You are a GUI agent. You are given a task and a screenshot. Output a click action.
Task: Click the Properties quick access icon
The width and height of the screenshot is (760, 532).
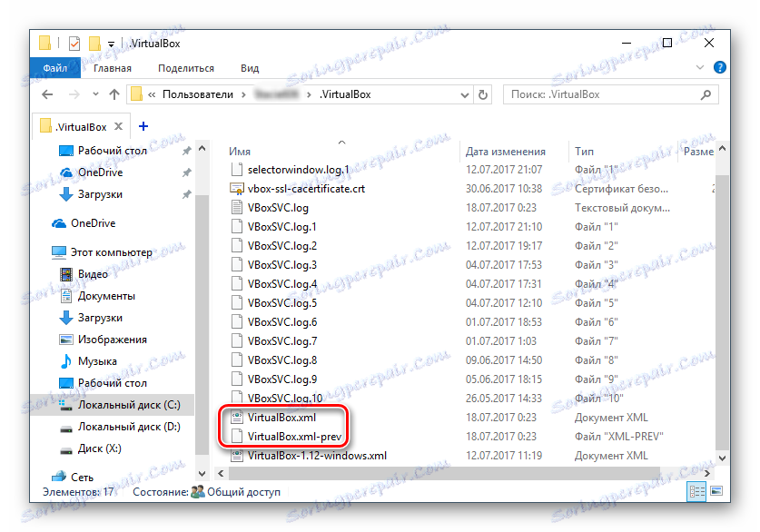click(74, 44)
